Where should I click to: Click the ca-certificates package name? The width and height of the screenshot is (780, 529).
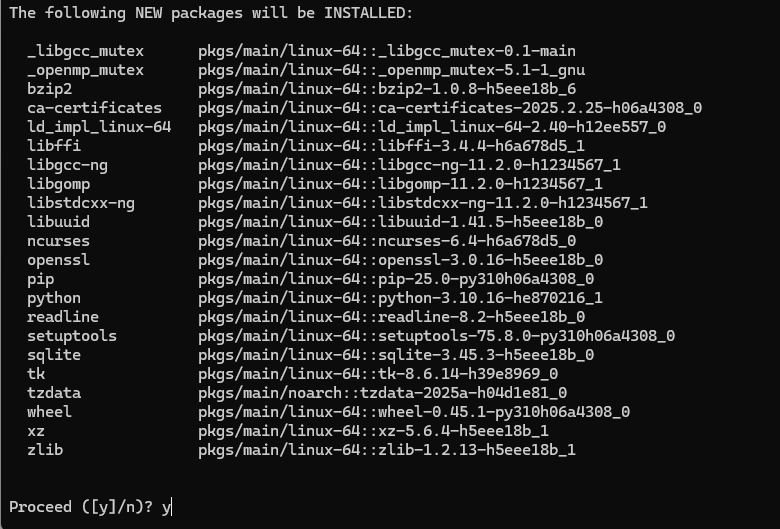pos(95,108)
